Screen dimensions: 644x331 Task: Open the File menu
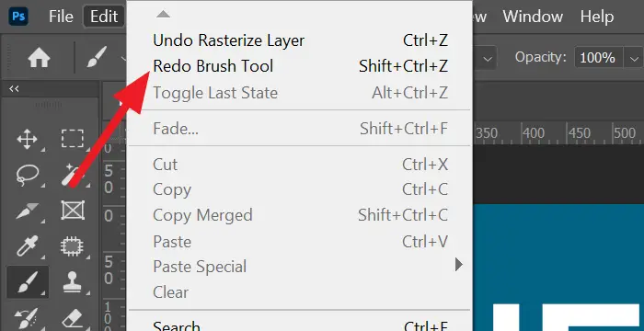[x=61, y=17]
